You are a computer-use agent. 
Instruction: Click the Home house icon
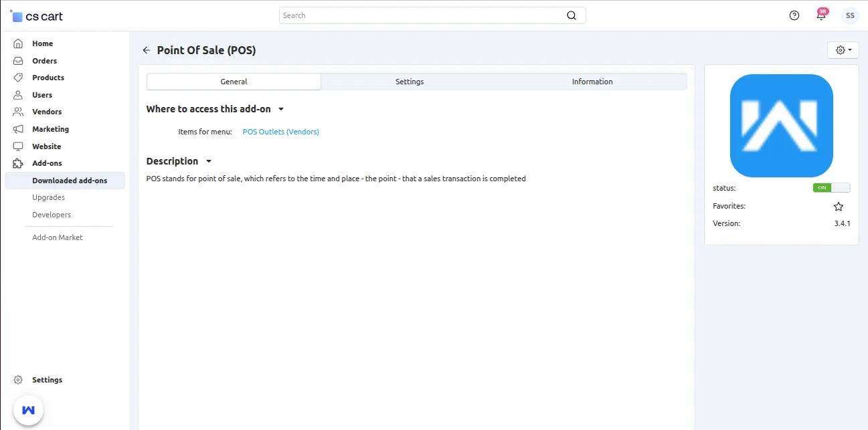(18, 43)
